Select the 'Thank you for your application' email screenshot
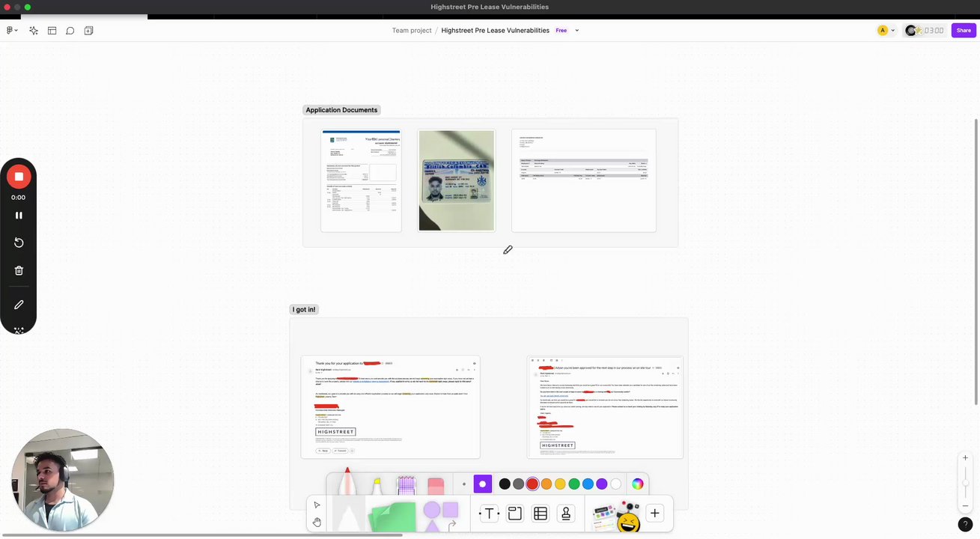The image size is (980, 539). pos(390,406)
